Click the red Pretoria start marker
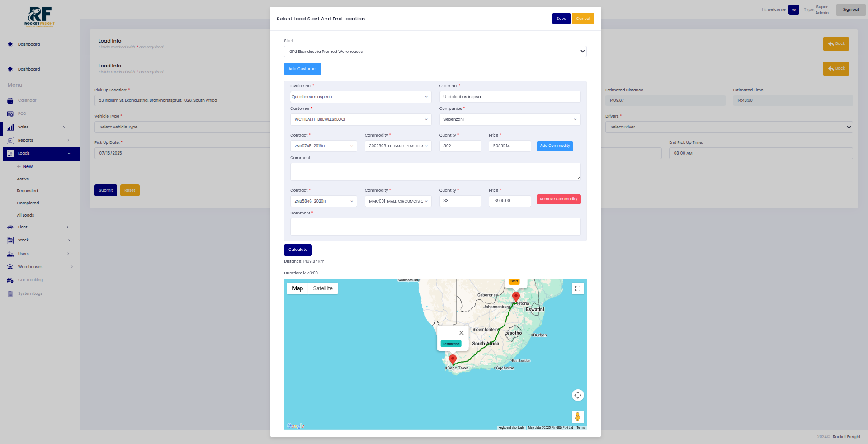 click(516, 297)
